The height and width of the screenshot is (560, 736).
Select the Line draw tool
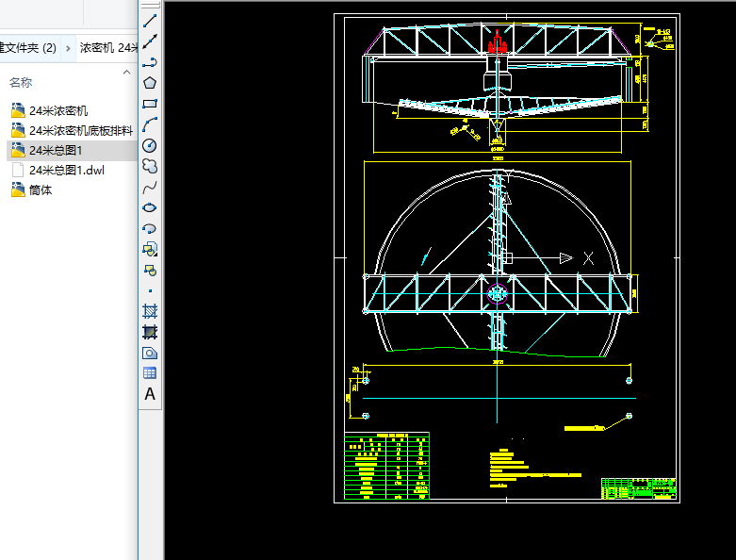coord(150,21)
